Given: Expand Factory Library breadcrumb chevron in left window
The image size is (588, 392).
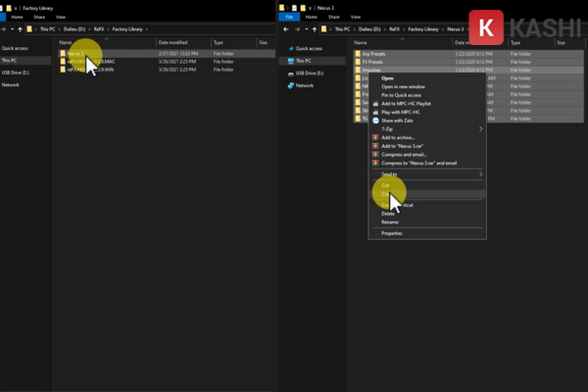Looking at the screenshot, I should click(145, 29).
